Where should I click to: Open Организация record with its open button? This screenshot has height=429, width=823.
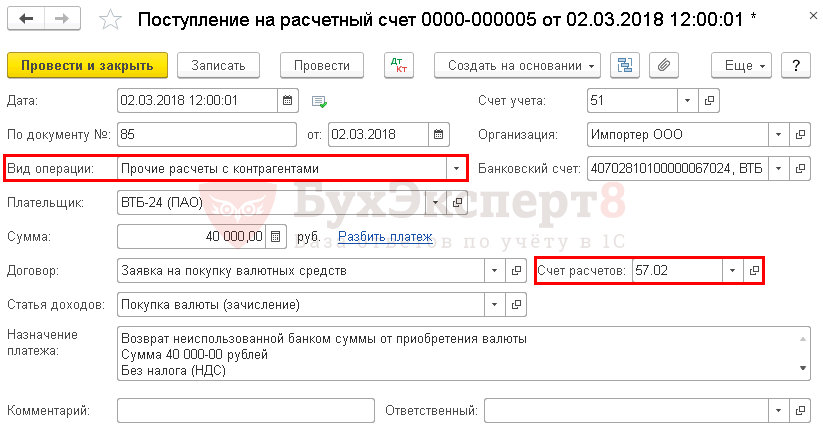800,134
